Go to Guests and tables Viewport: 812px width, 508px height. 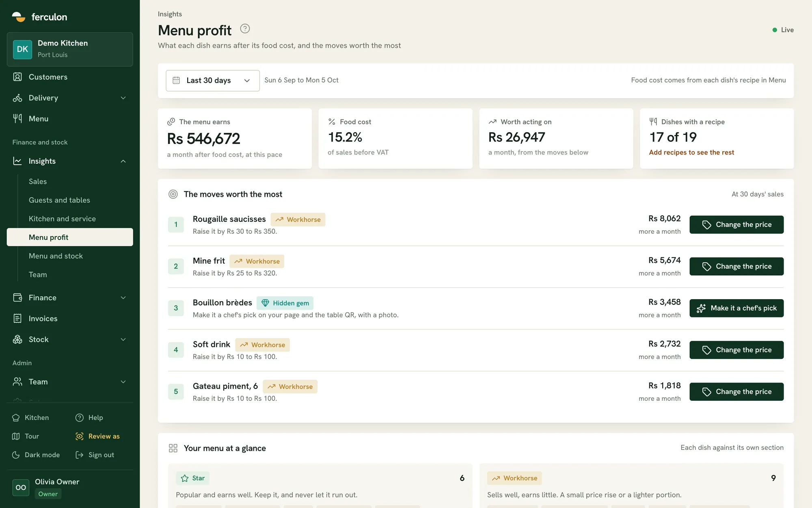(x=59, y=200)
